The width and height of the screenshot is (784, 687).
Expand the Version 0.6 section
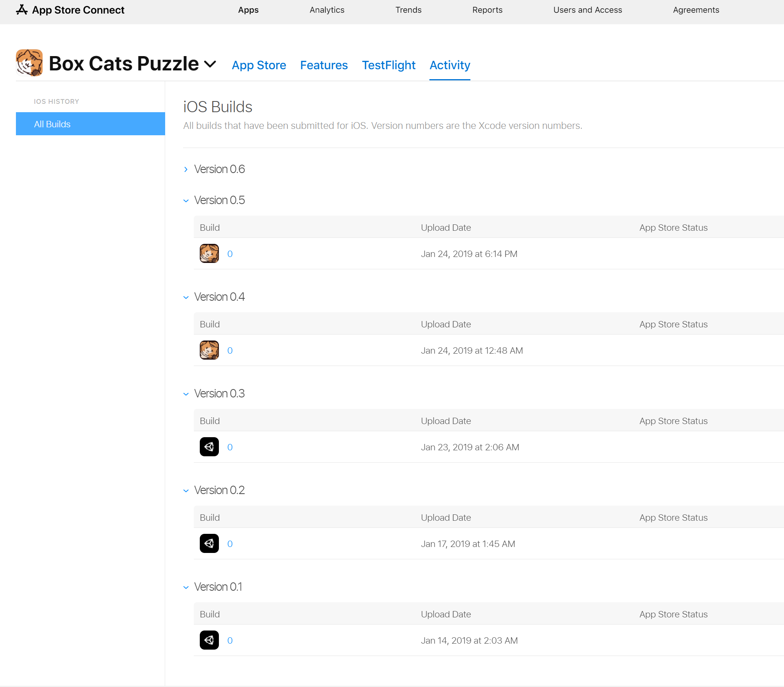coord(186,169)
